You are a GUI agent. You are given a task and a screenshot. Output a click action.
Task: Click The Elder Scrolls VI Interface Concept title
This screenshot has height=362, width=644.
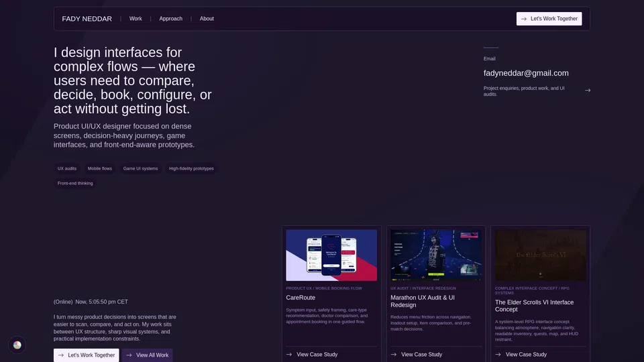click(535, 306)
